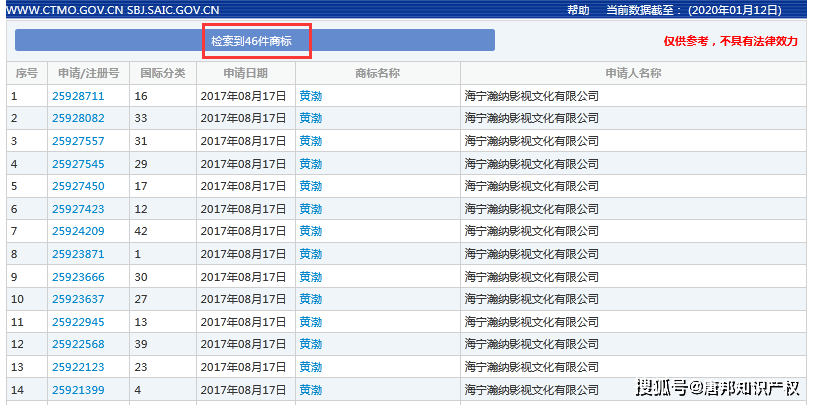This screenshot has width=816, height=405.
Task: Open 黄渤 trademark in row 8
Action: pos(311,254)
